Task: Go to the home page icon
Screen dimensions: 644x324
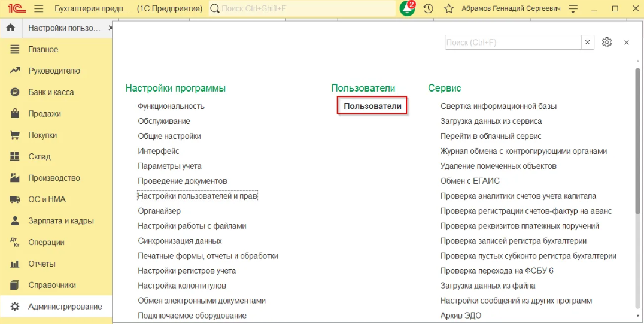Action: pos(10,28)
